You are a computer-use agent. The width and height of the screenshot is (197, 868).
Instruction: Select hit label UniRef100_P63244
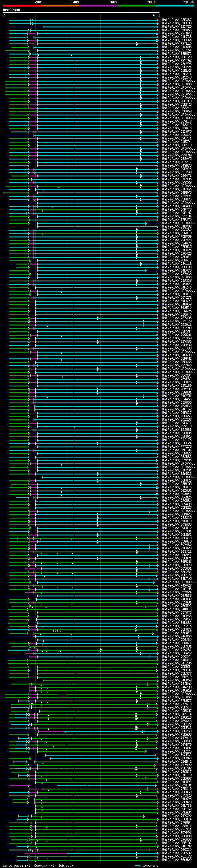(x=176, y=108)
